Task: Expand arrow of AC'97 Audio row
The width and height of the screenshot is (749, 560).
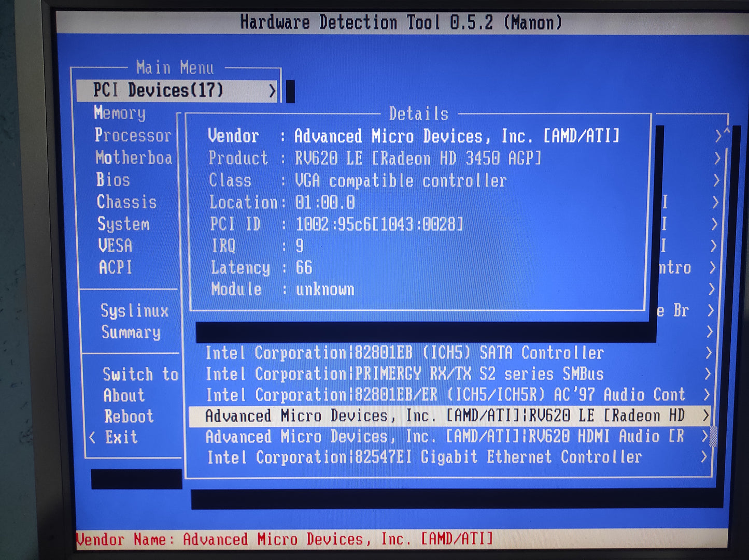Action: 706,395
